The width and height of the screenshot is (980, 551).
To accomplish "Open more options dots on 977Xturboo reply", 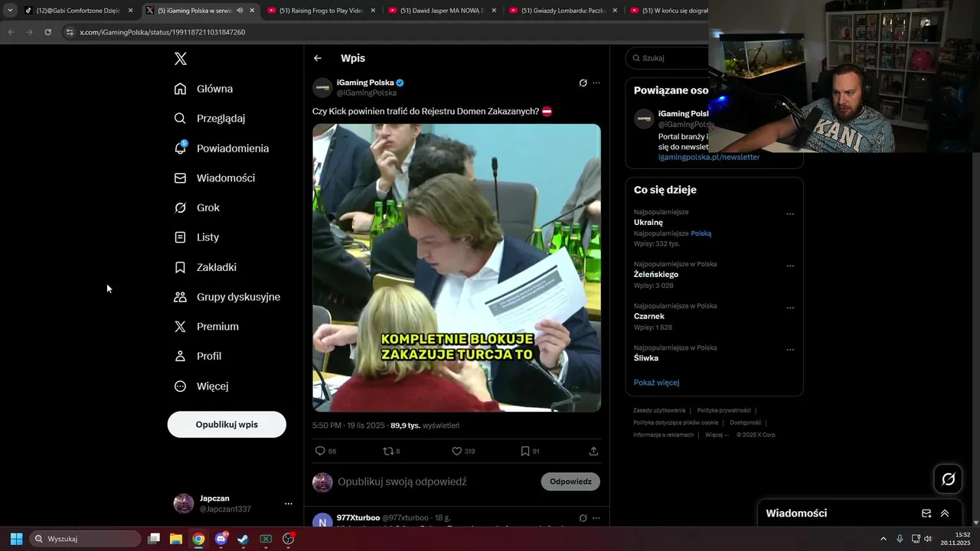I will (596, 518).
